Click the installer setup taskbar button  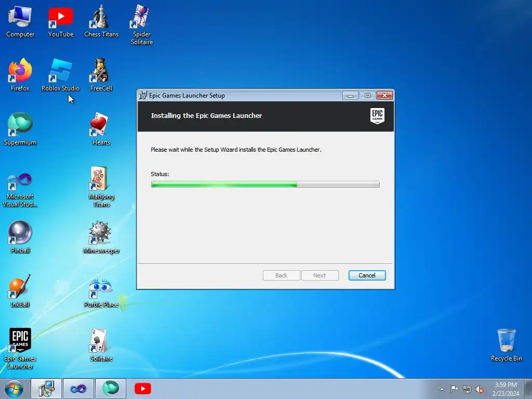46,389
